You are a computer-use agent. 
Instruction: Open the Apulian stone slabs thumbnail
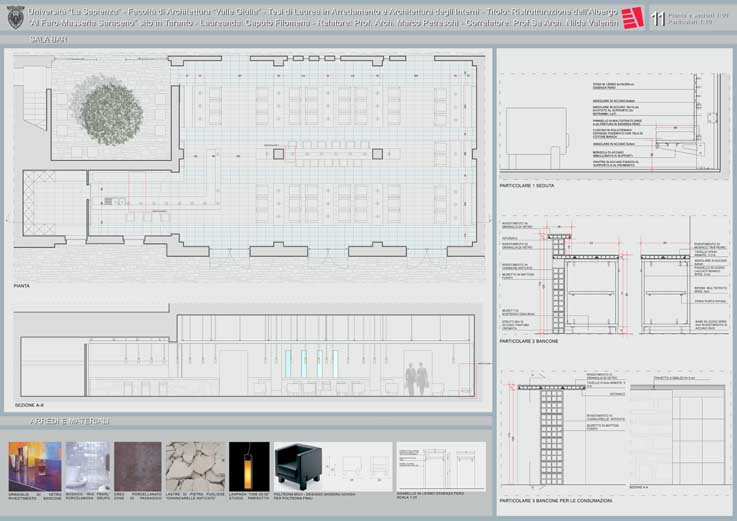coord(195,466)
